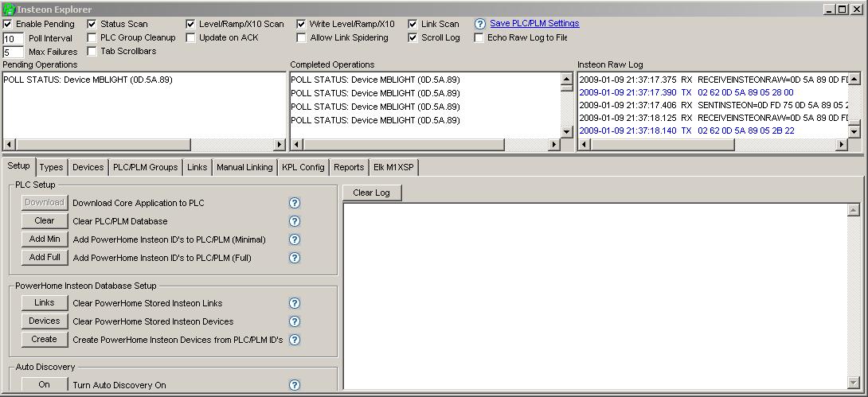The image size is (868, 397).
Task: Enable Echo Raw Log to File
Action: tap(479, 37)
